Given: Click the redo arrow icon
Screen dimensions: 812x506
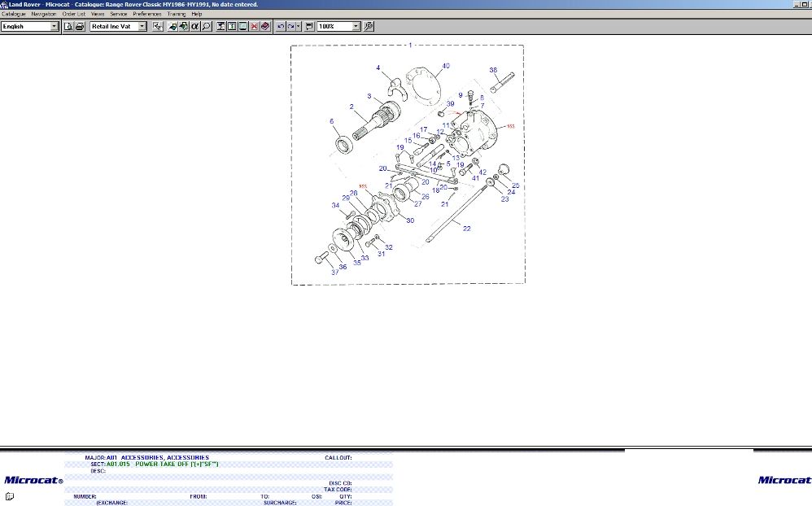Looking at the screenshot, I should [x=290, y=26].
